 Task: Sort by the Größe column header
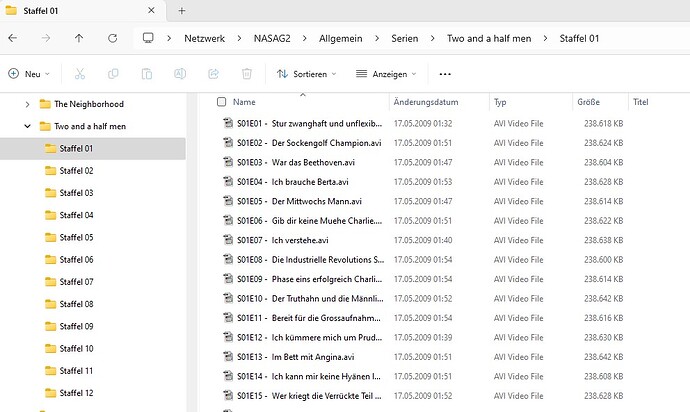pos(588,102)
